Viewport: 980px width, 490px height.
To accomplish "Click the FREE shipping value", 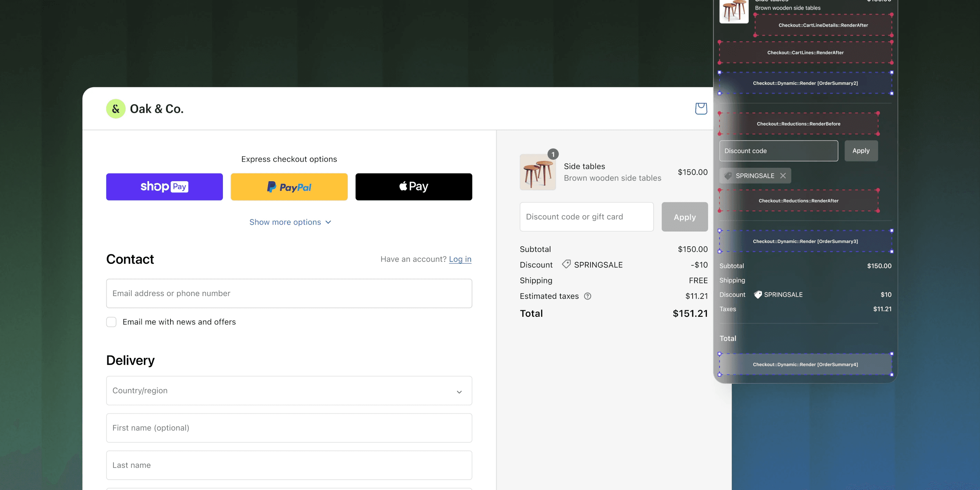I will point(698,281).
